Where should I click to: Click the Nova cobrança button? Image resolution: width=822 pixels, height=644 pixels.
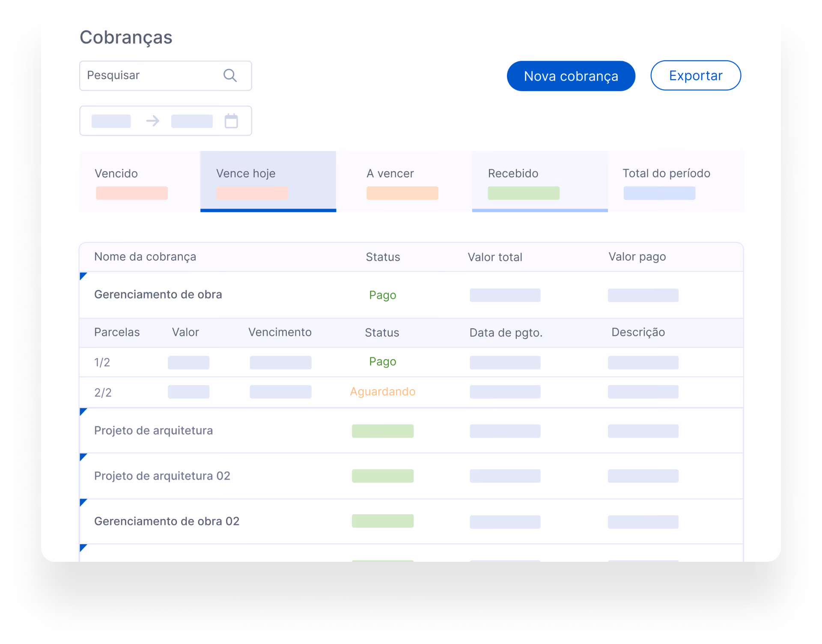571,76
